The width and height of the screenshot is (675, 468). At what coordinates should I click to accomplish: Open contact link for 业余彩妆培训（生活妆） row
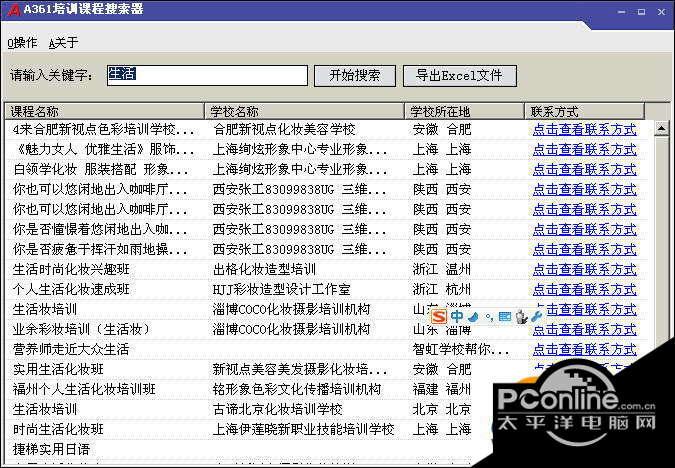point(585,330)
